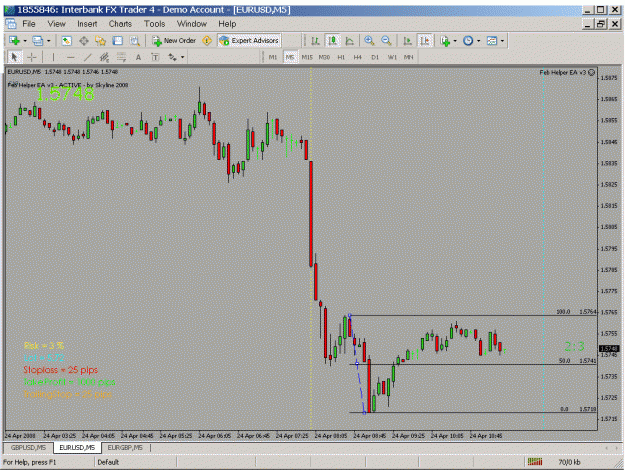Toggle the Chart Shift icon
Screen dimensions: 625x470
(425, 41)
